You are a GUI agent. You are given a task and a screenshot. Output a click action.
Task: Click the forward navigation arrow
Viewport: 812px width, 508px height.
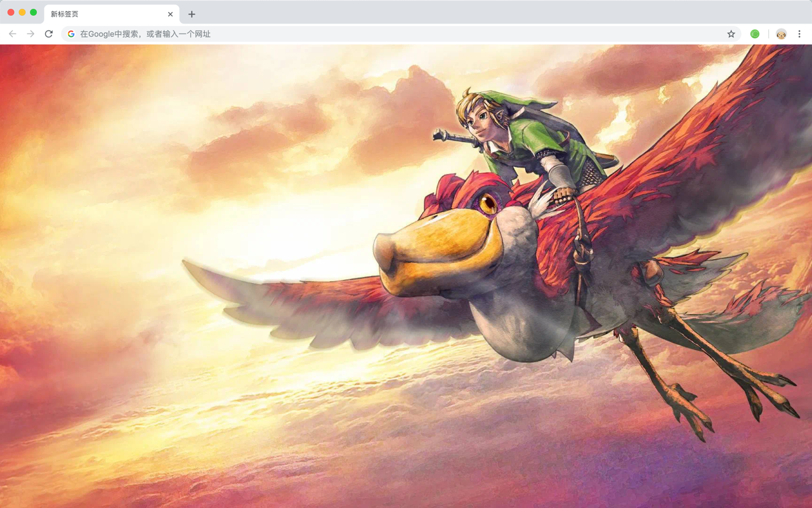pyautogui.click(x=30, y=34)
